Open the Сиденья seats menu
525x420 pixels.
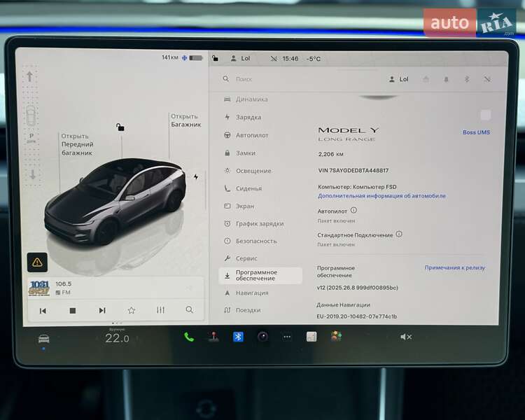coord(244,188)
